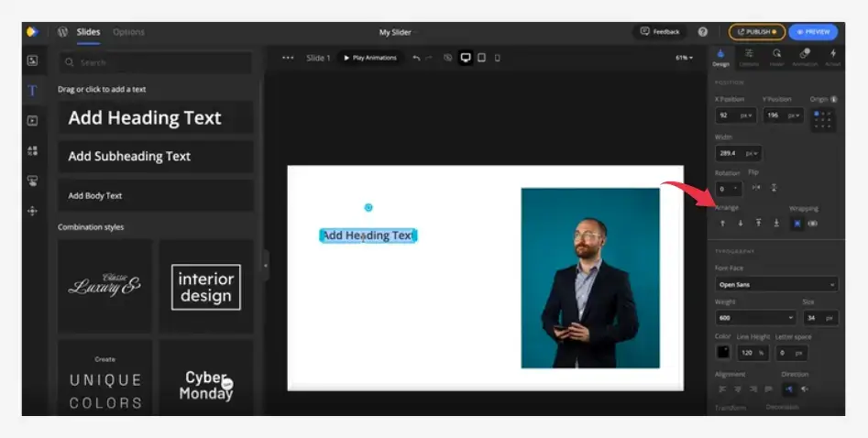The image size is (868, 438).
Task: Click the Publish button
Action: pos(756,32)
